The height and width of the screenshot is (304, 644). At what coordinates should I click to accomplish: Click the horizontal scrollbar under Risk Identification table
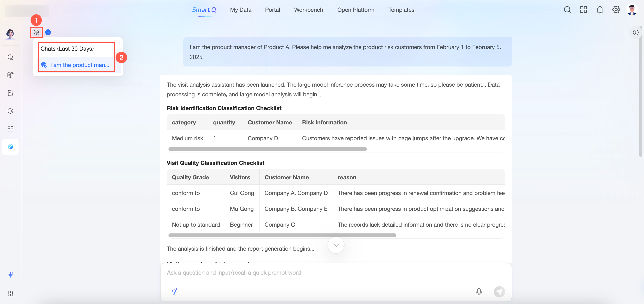pos(268,149)
